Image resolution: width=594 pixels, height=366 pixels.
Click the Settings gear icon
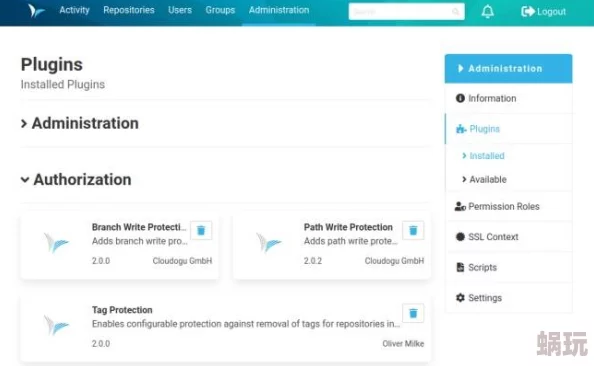click(x=460, y=298)
